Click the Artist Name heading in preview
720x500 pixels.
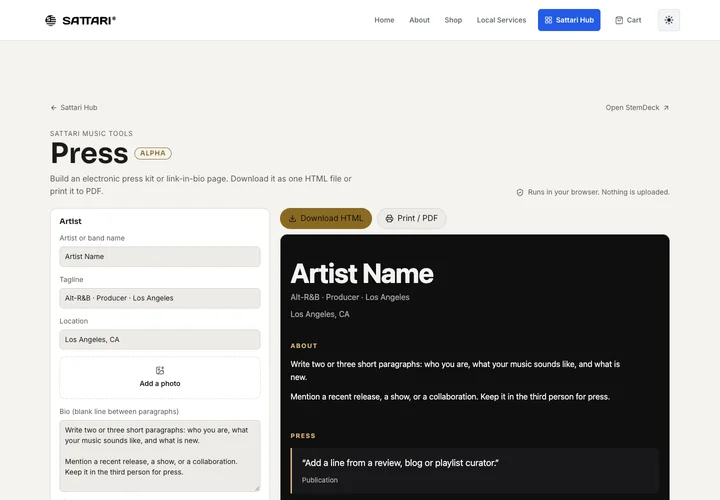point(362,274)
